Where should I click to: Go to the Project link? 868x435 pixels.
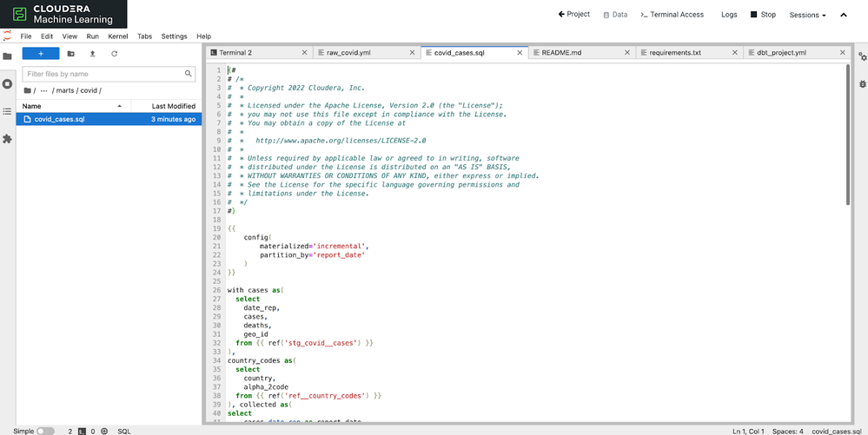tap(573, 15)
